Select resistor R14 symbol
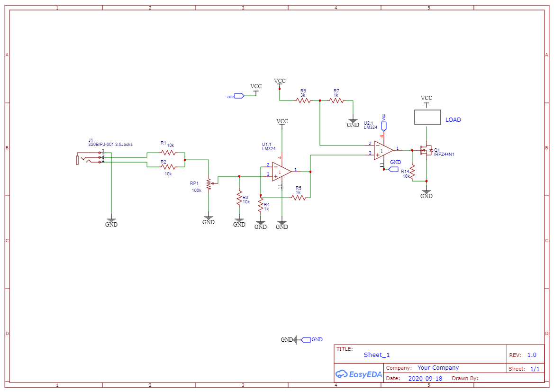The height and width of the screenshot is (392, 554). (412, 172)
